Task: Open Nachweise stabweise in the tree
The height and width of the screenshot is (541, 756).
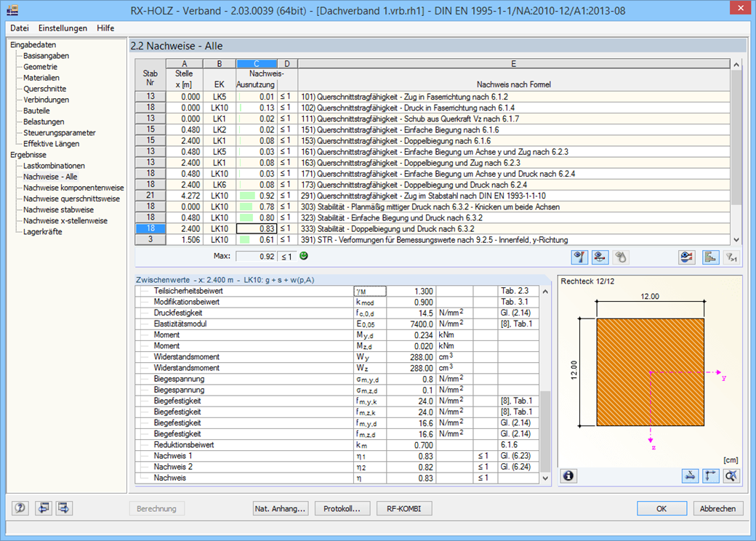Action: click(x=58, y=209)
